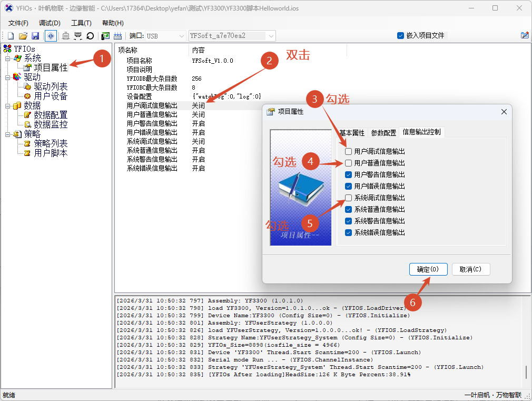Open the YFSoft_a7e70ea2 device dropdown
Viewport: 532px width, 401px height.
pos(271,36)
